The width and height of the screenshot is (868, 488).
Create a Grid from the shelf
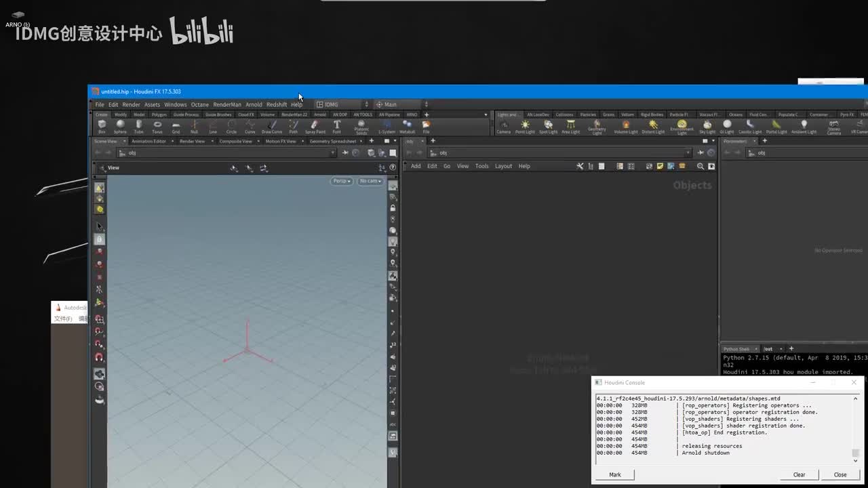pyautogui.click(x=176, y=126)
